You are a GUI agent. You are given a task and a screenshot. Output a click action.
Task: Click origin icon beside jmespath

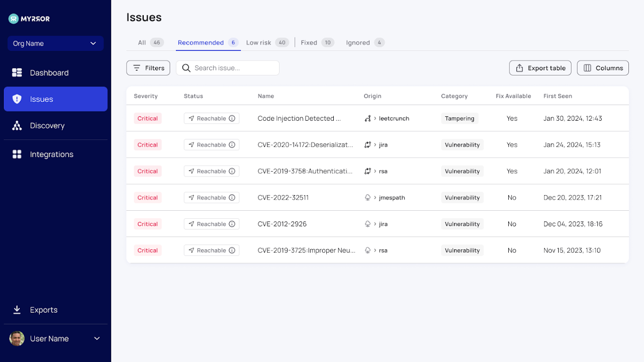pos(368,198)
